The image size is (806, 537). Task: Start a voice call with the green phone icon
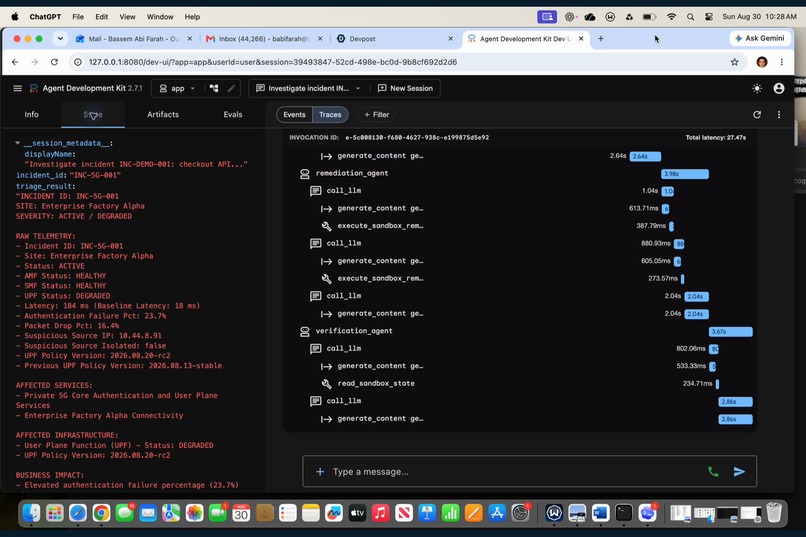713,471
